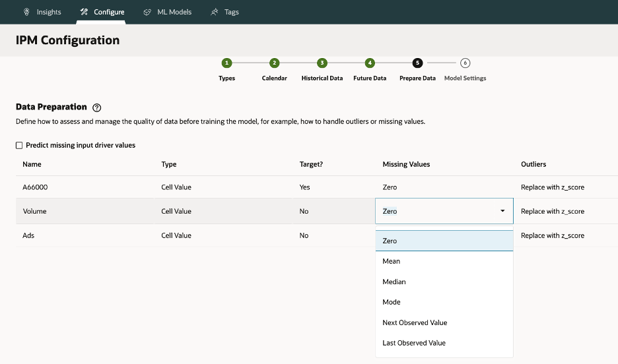Pick Median in the missing values list
The height and width of the screenshot is (364, 618).
[x=394, y=282]
